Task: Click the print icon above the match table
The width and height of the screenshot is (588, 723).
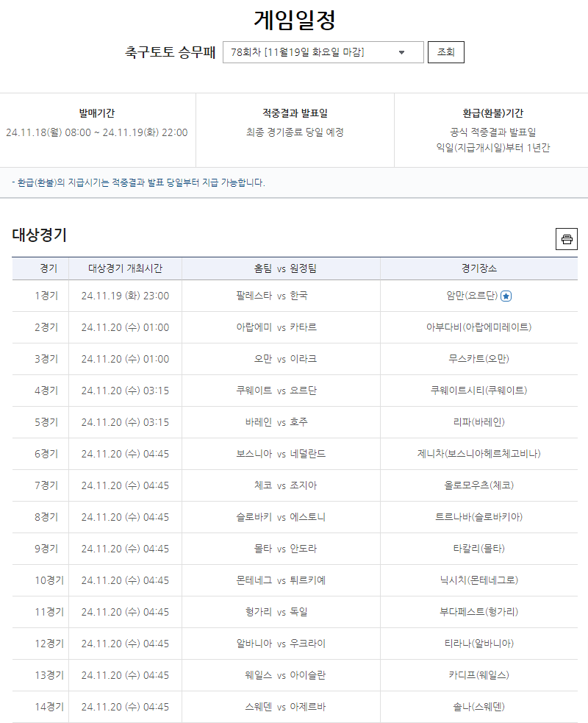Action: [567, 239]
